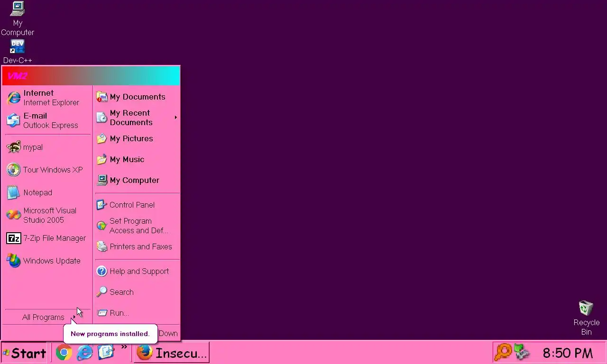The height and width of the screenshot is (364, 607).
Task: Open 7-Zip File Manager icon
Action: click(14, 238)
